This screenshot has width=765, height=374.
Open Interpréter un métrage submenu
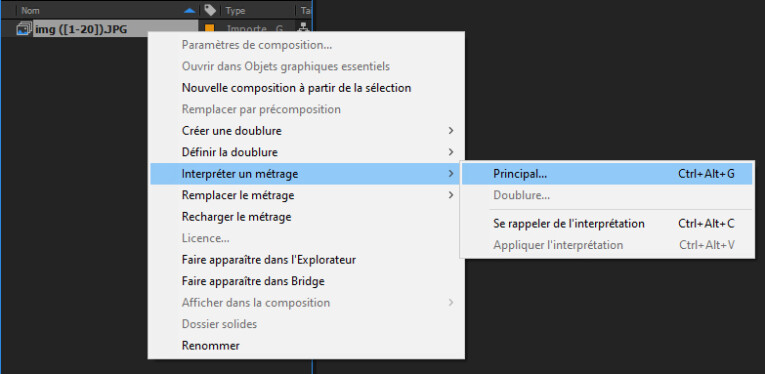(306, 174)
